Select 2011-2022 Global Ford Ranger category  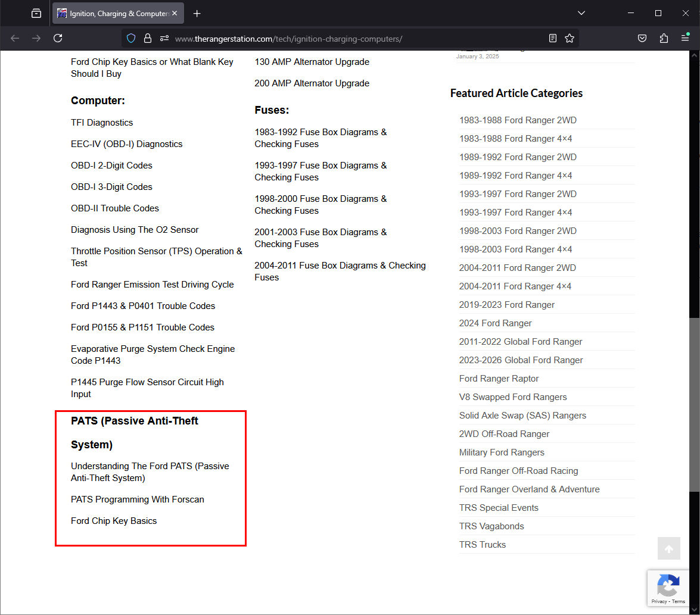(521, 342)
